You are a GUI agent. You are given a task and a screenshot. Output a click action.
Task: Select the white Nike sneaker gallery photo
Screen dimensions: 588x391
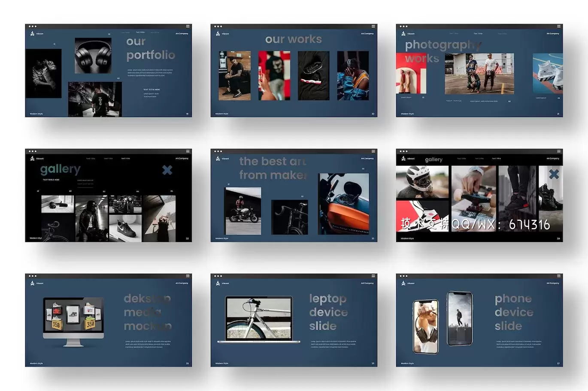pos(125,228)
